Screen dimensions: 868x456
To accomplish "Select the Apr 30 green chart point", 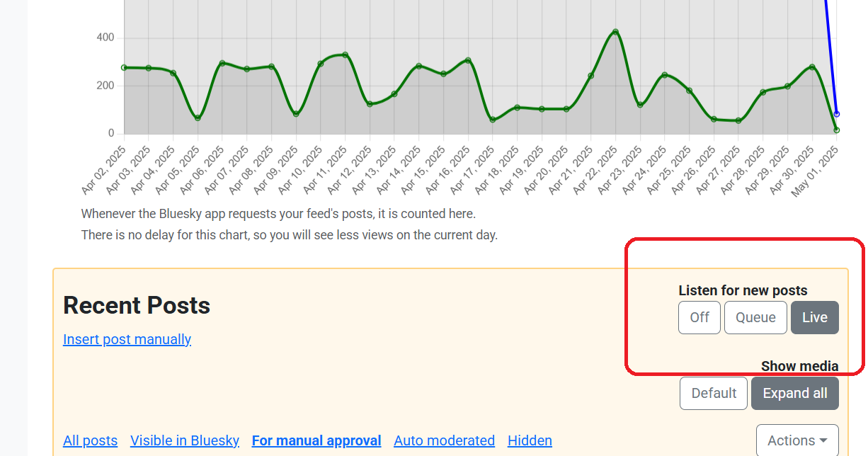I will [811, 67].
